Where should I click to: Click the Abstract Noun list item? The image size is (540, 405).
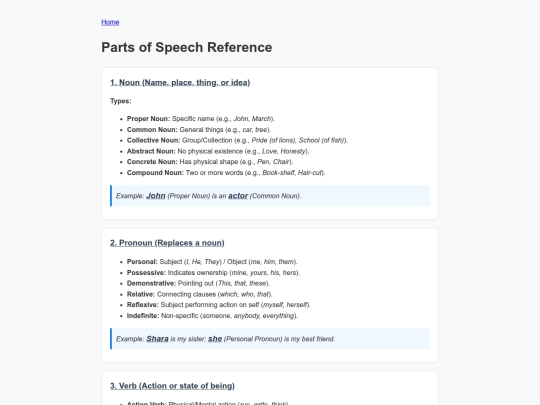click(218, 152)
